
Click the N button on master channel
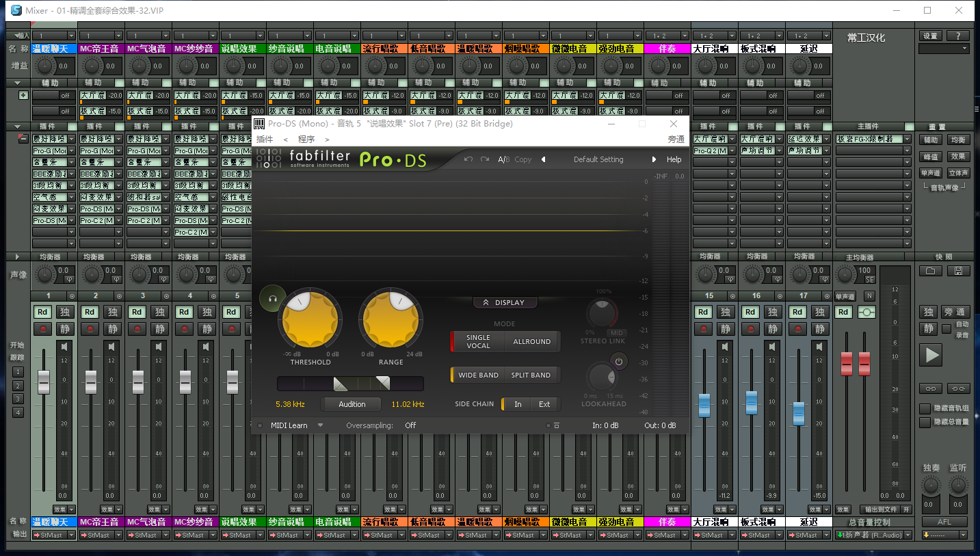(869, 296)
